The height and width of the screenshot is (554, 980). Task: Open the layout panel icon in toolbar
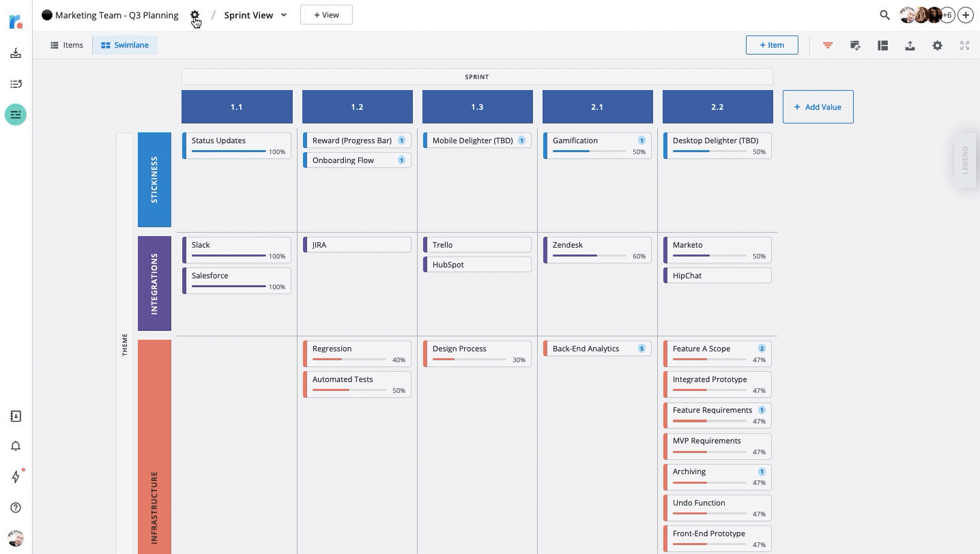(882, 46)
